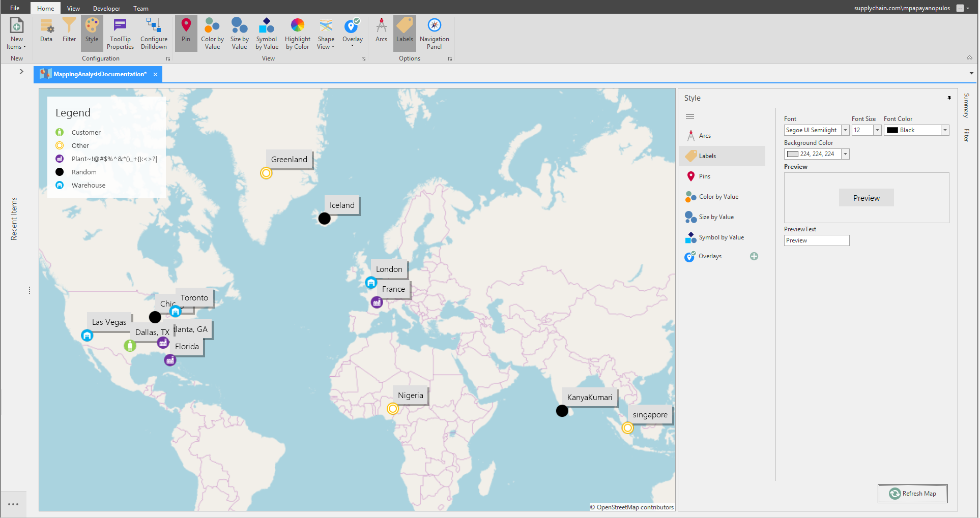Expand the View group dialog launcher
The image size is (980, 518).
tap(363, 59)
